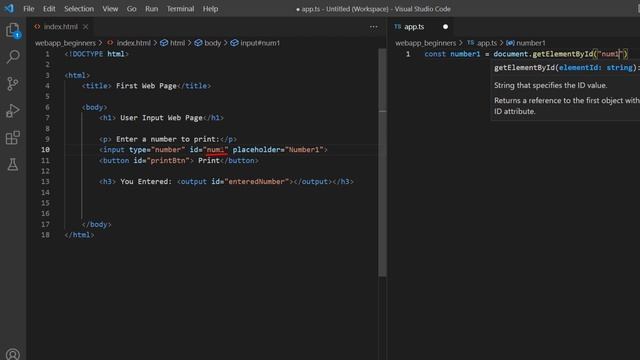640x360 pixels.
Task: Click webapp_beginners breadcrumb in right editor
Action: tap(425, 43)
